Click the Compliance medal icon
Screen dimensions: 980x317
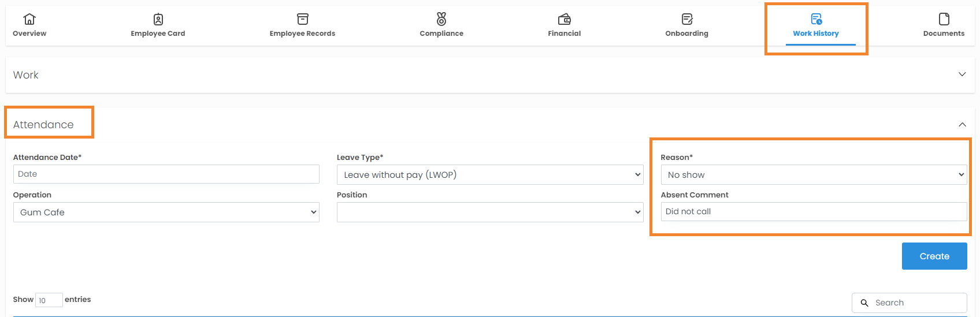pyautogui.click(x=441, y=19)
